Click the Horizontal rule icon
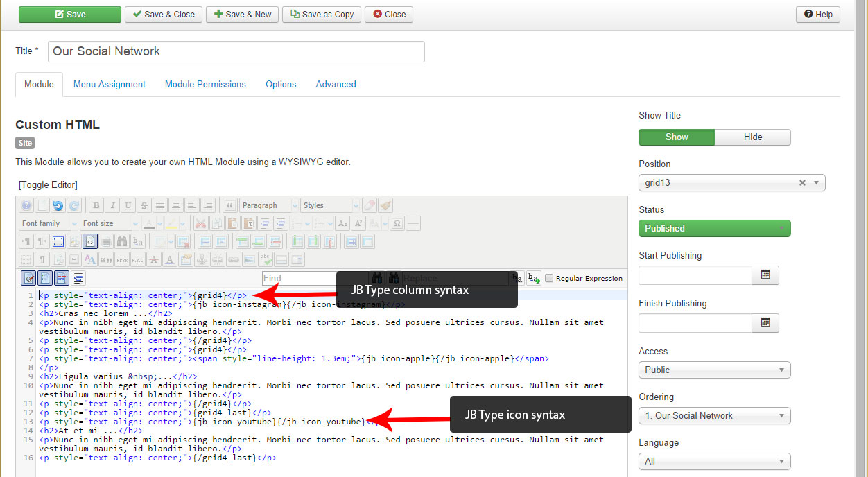 [x=413, y=223]
